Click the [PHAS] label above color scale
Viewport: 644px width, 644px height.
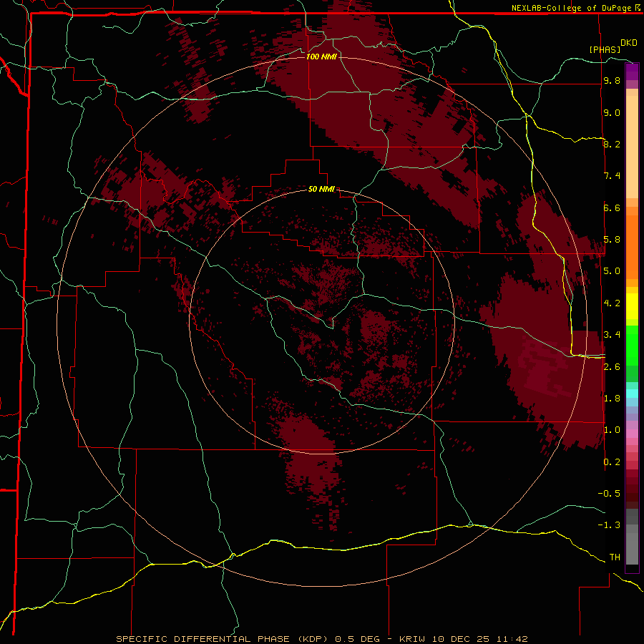(x=605, y=49)
